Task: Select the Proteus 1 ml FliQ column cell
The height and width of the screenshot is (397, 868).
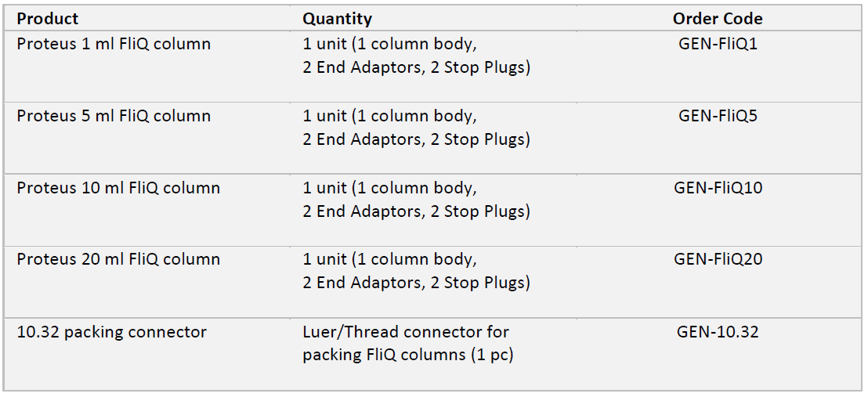Action: tap(114, 44)
